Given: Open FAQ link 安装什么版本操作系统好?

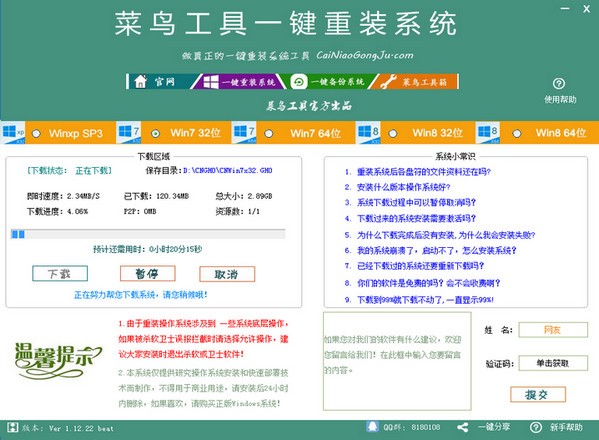Looking at the screenshot, I should coord(403,187).
